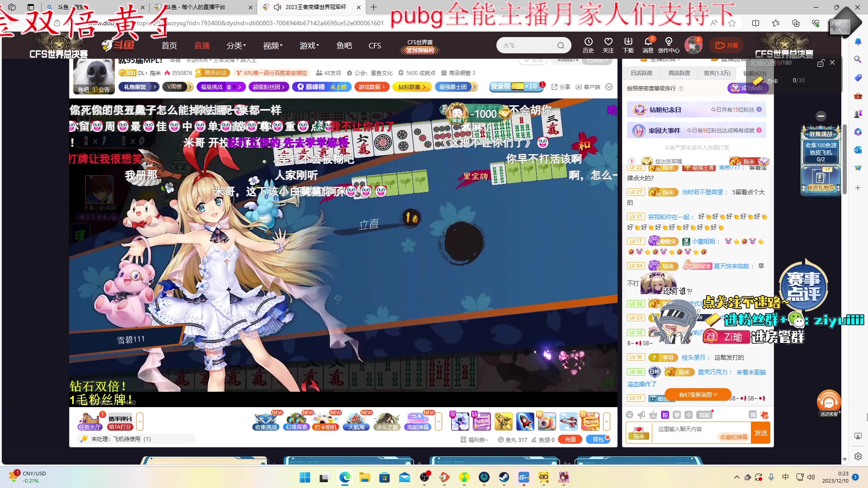Image resolution: width=868 pixels, height=488 pixels.
Task: Toggle crown A style button in chat
Action: pyautogui.click(x=653, y=415)
